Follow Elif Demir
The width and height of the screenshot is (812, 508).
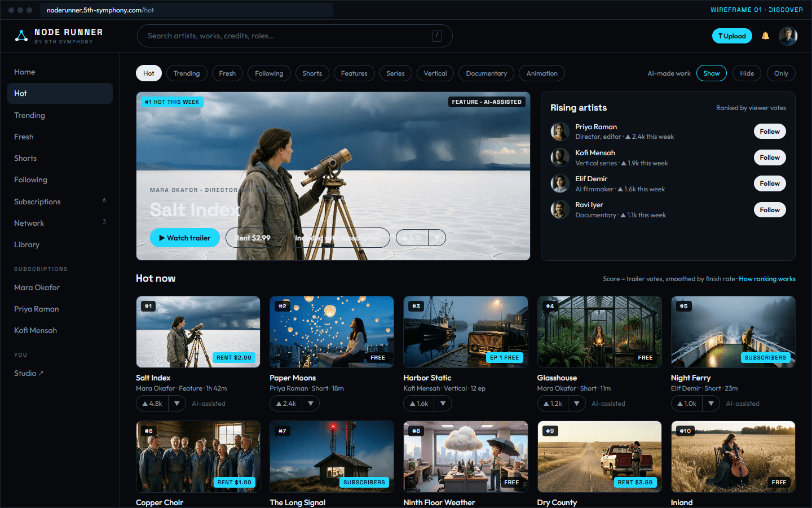click(770, 183)
